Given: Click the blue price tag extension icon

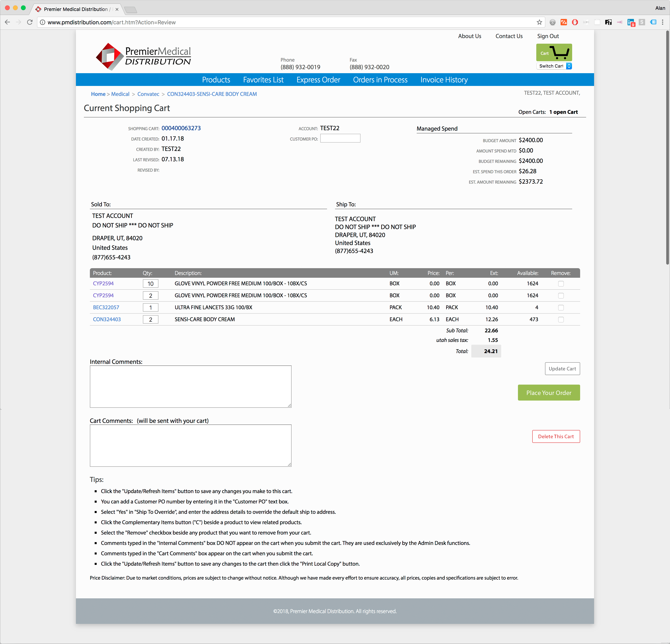Looking at the screenshot, I should 653,22.
